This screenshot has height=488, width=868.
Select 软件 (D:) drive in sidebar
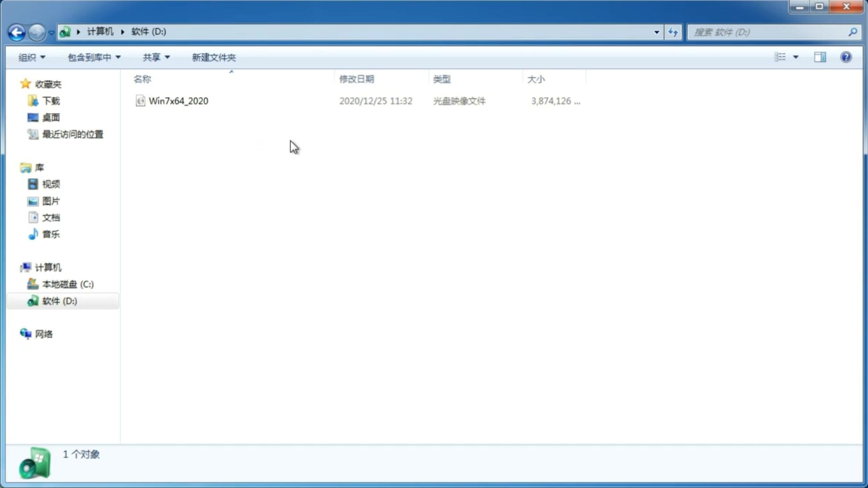[x=60, y=300]
